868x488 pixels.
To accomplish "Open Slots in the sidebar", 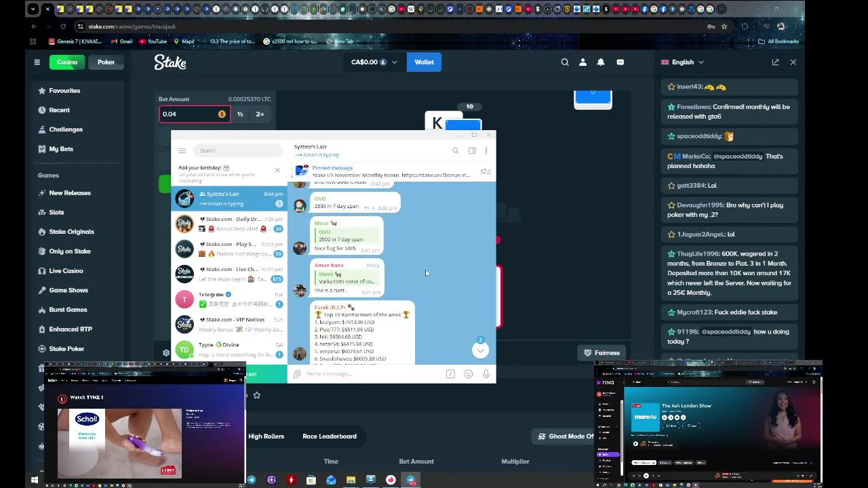I will click(x=56, y=212).
